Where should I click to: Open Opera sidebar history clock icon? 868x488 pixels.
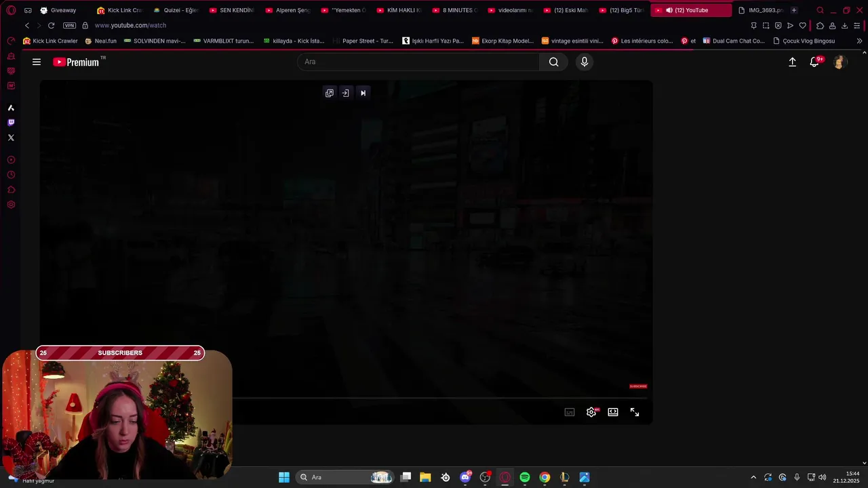(11, 175)
